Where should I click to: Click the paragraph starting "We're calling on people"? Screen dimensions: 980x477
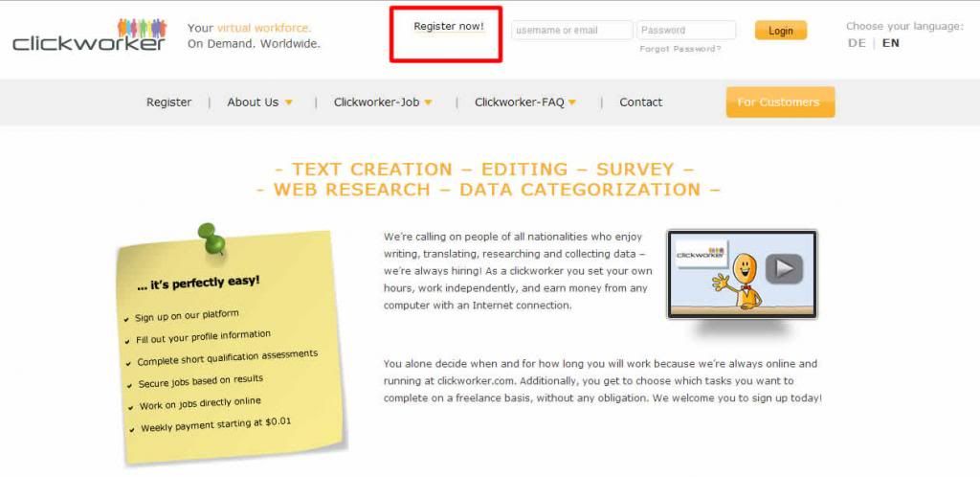pyautogui.click(x=518, y=271)
